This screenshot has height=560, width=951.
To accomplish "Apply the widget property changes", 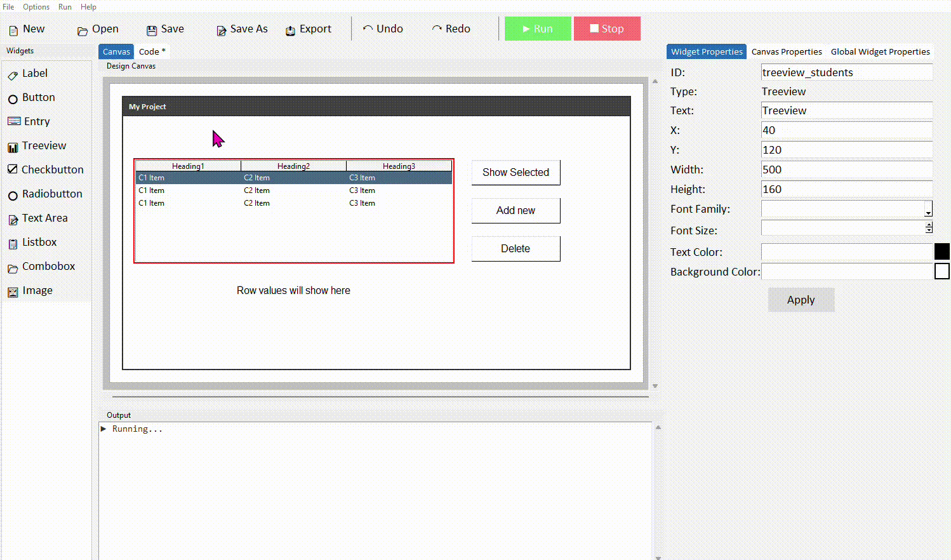I will coord(801,300).
